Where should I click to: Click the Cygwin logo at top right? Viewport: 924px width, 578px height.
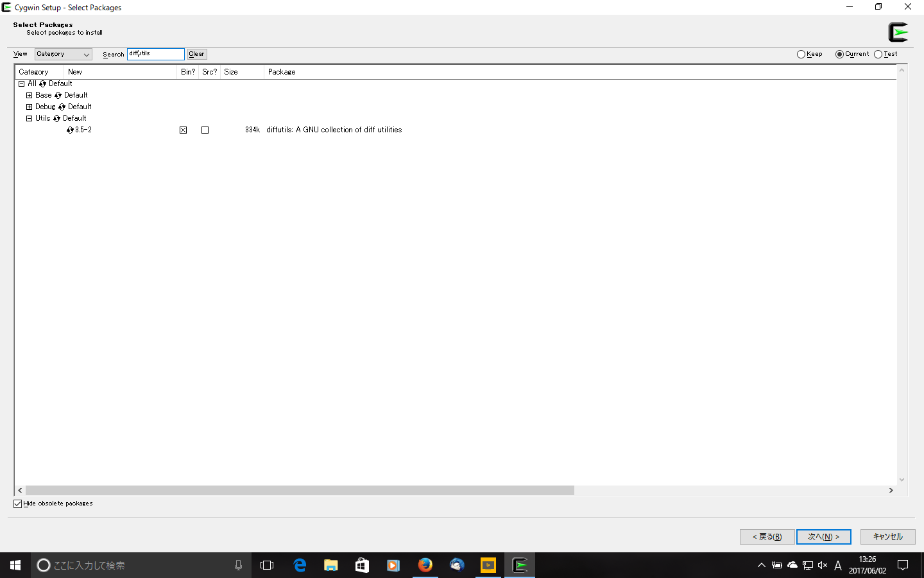coord(898,31)
